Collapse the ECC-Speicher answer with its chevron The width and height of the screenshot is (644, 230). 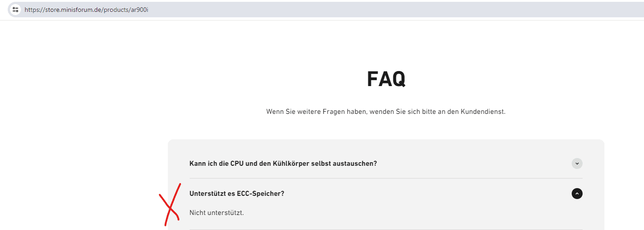pyautogui.click(x=577, y=194)
